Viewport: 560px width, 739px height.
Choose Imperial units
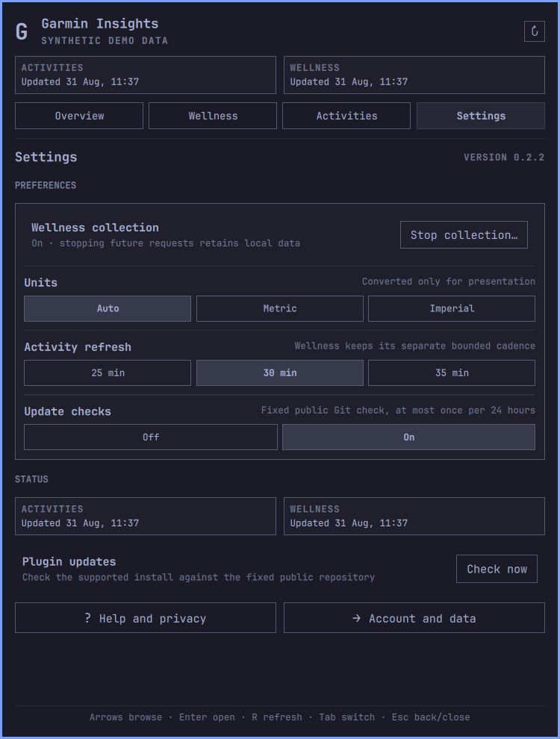coord(452,309)
